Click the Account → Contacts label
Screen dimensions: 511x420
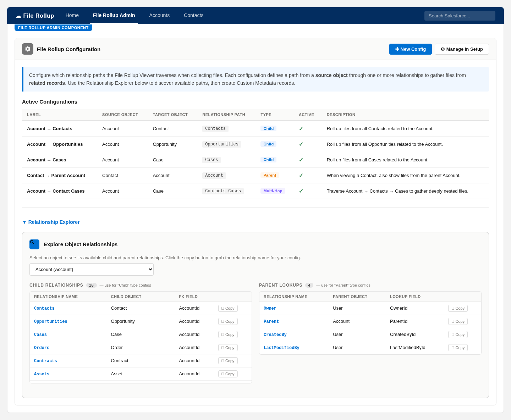click(50, 129)
